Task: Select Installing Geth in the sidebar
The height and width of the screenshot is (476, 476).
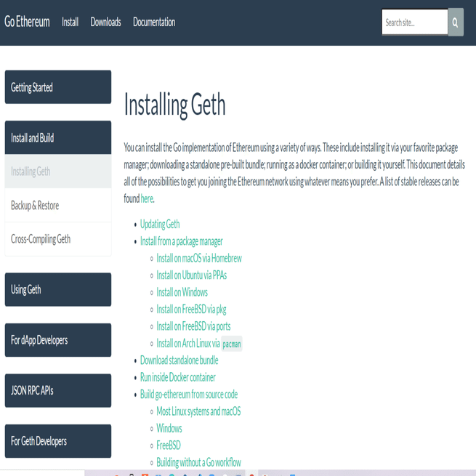Action: pos(58,172)
